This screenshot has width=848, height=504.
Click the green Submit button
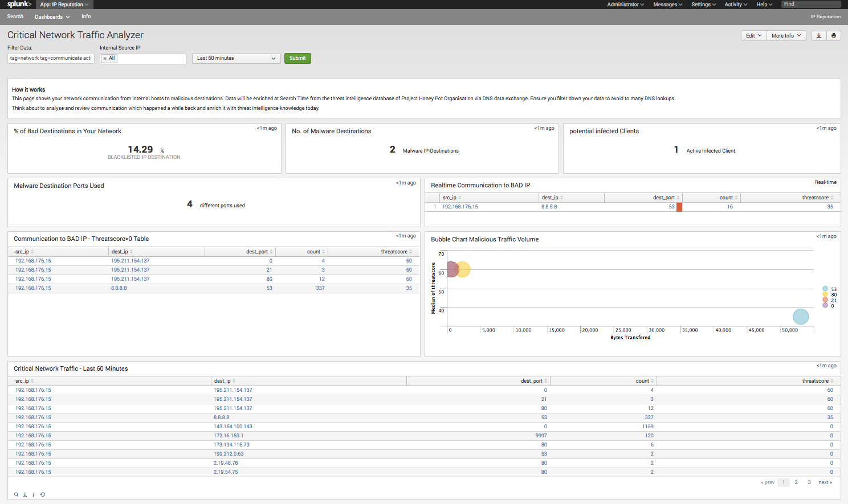(297, 58)
